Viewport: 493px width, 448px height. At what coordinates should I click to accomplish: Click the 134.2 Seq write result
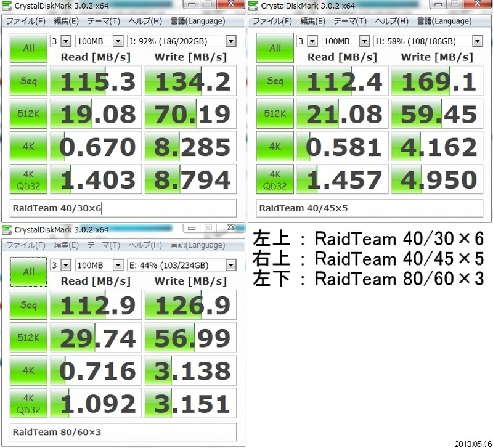(x=190, y=81)
